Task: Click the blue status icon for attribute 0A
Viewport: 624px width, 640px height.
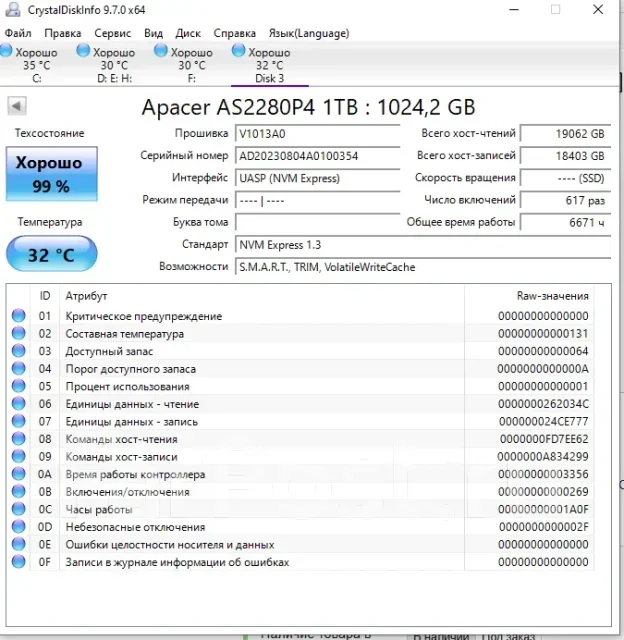Action: (18, 473)
